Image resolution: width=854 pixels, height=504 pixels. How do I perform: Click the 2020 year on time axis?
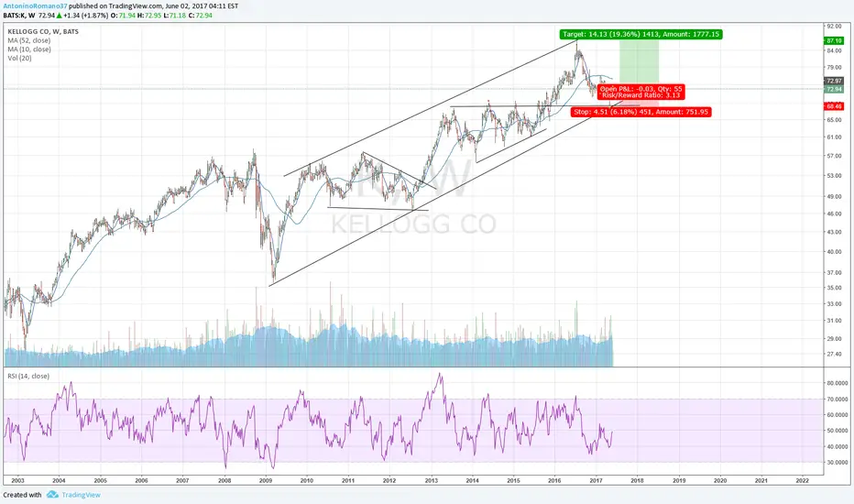pyautogui.click(x=720, y=480)
